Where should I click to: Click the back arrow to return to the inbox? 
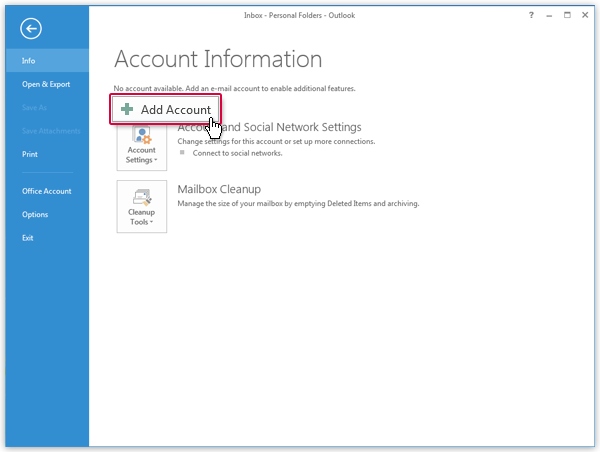pyautogui.click(x=30, y=28)
